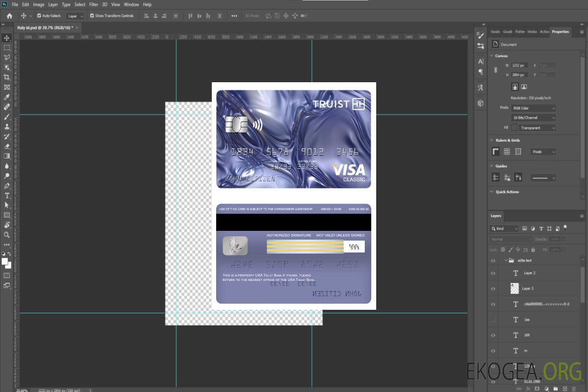
Task: Select the Eraser tool
Action: (7, 146)
